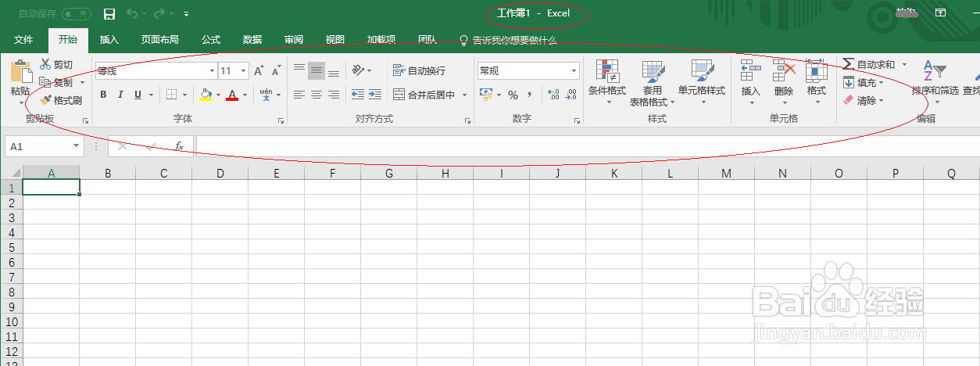Click the increase decimal icon
Screen dimensions: 980x366
pos(553,95)
